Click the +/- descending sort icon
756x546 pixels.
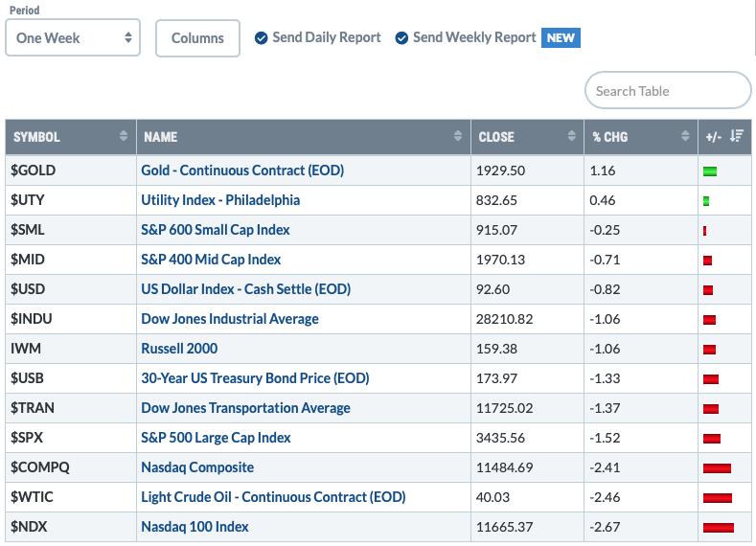coord(737,136)
